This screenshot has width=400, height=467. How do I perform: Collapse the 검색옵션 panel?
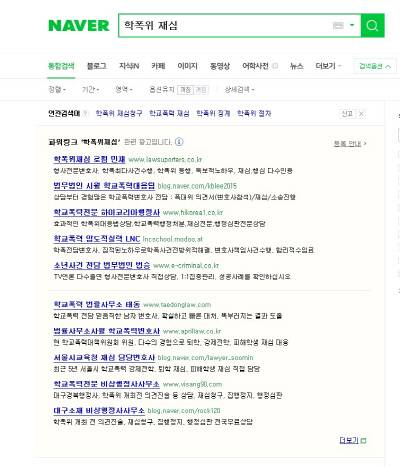pos(375,66)
